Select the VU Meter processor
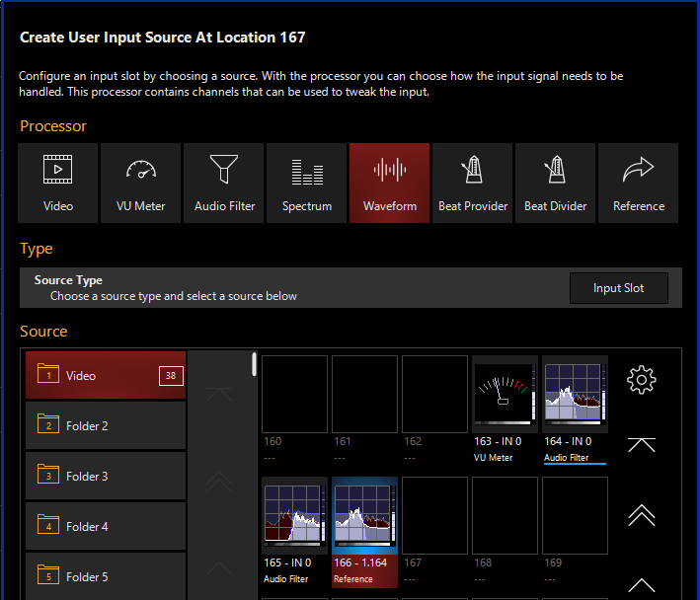The image size is (700, 600). click(x=140, y=183)
